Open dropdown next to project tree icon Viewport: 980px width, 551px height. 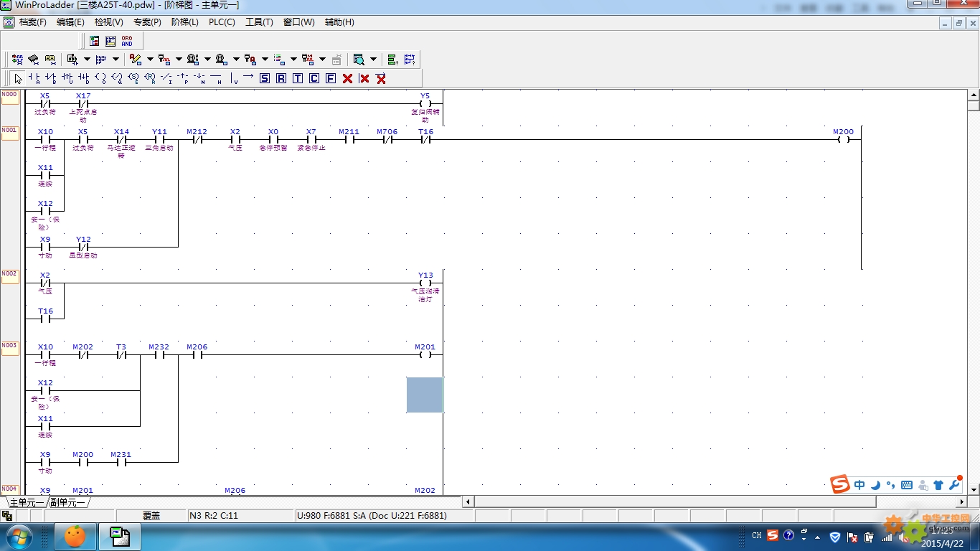(x=87, y=59)
